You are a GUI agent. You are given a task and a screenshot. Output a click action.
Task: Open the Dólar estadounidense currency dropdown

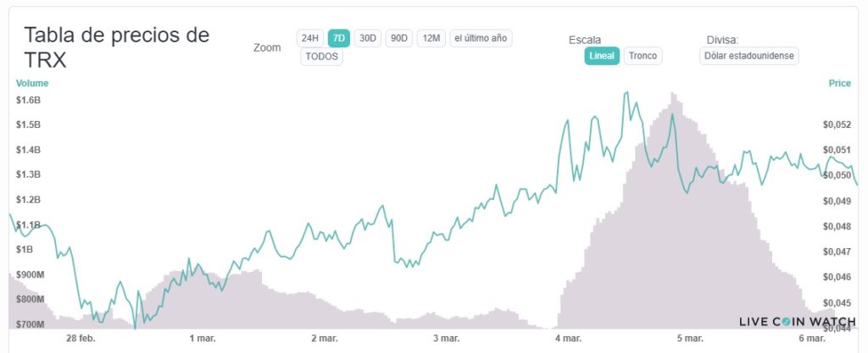[x=750, y=56]
